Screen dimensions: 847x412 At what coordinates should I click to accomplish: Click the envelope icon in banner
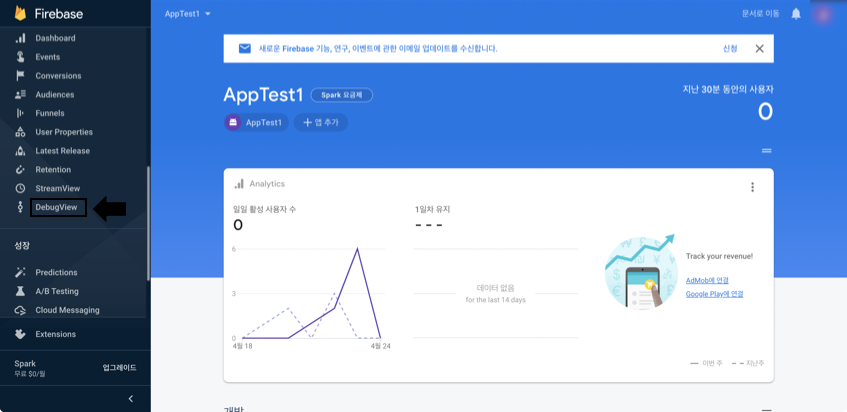coord(245,49)
